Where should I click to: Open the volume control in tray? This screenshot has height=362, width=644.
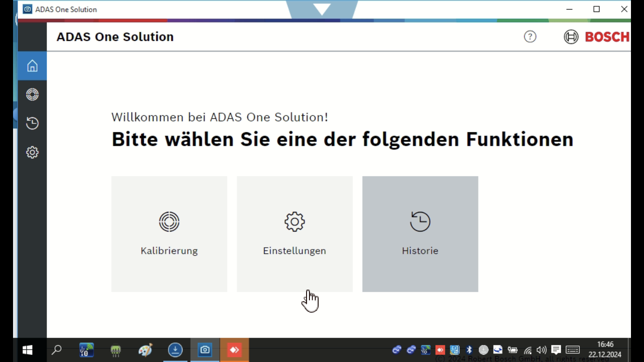pos(542,350)
